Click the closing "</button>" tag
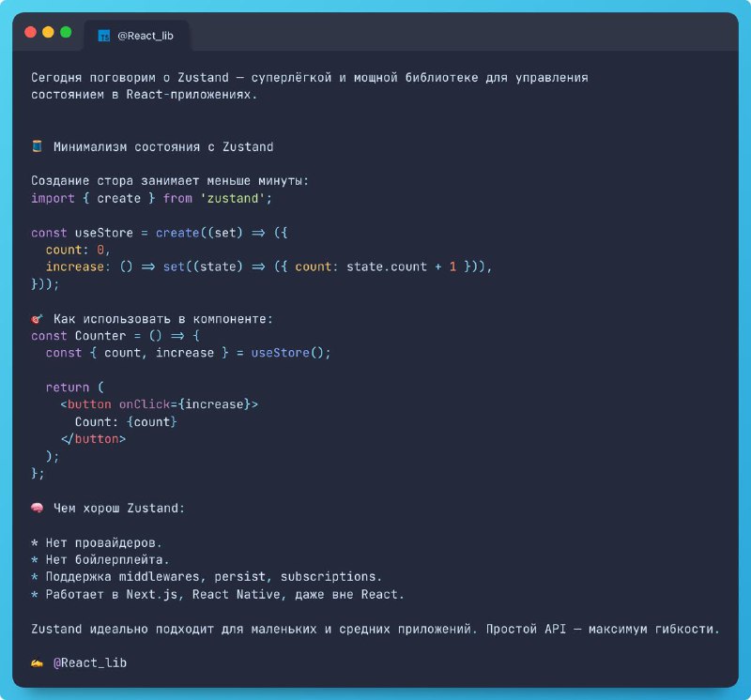Screen dimensions: 751x700 [93, 439]
